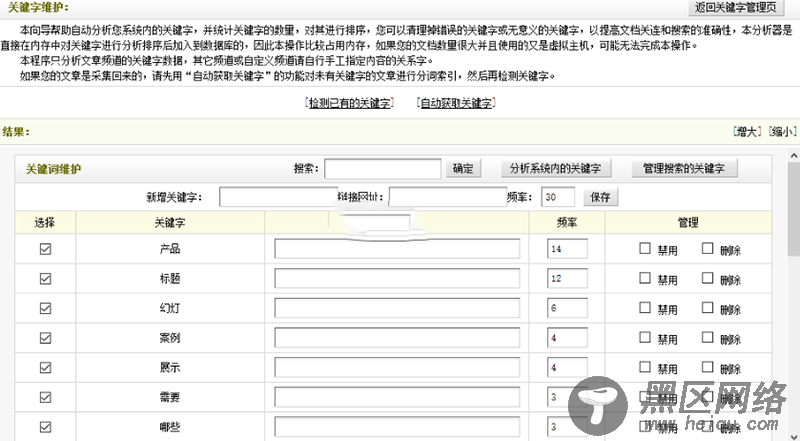Open 自动获取关键字 link
Screen dimensions: 800x441
(456, 103)
